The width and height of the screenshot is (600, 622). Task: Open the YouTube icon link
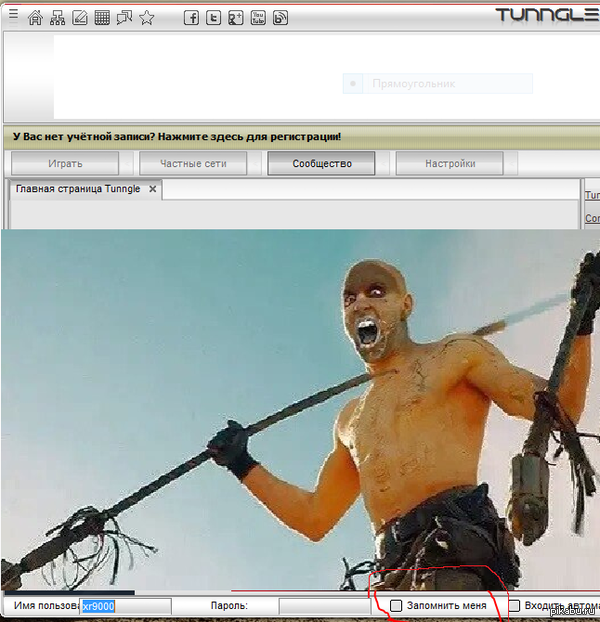258,17
